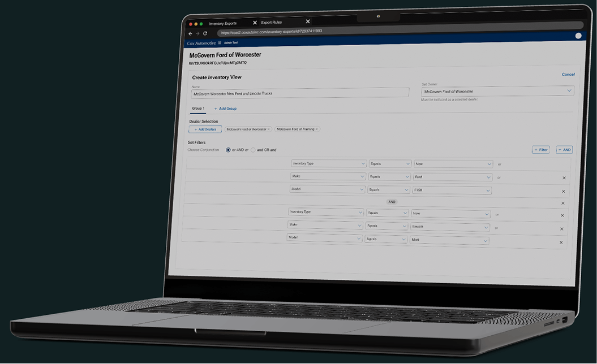Screen dimensions: 597x364
Task: Open the top Inventory Type field dropdown
Action: click(329, 163)
